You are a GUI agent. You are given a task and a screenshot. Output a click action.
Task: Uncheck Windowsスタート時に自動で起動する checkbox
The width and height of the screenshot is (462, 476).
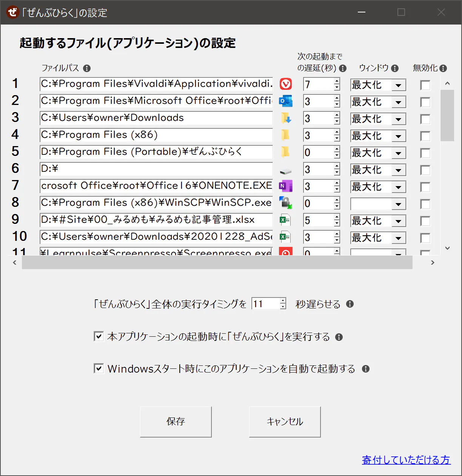coord(99,368)
